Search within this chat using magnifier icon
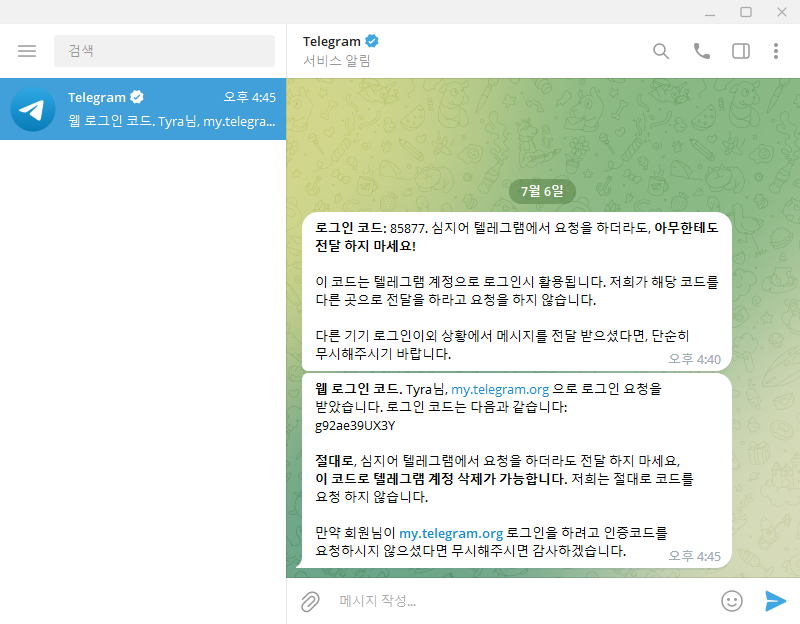Image resolution: width=800 pixels, height=624 pixels. click(x=661, y=51)
